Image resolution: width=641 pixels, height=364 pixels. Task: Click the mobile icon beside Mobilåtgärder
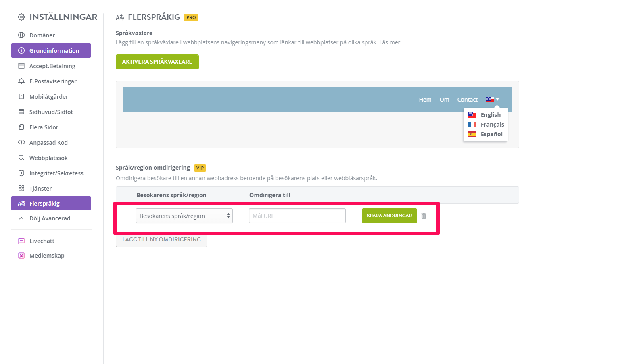(21, 96)
